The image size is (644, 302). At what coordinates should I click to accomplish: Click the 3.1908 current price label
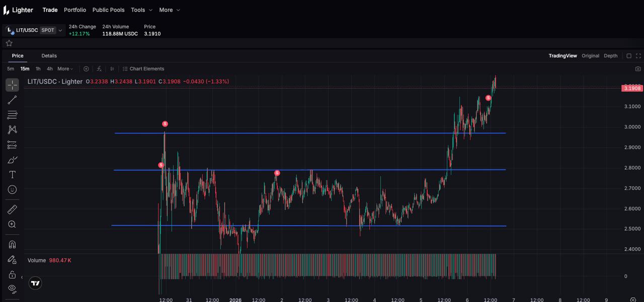[x=631, y=88]
